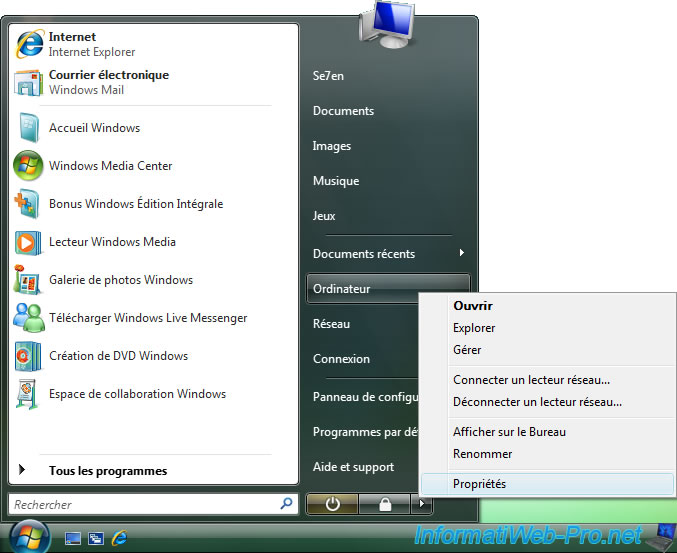Open Documents in right pane
The image size is (677, 553).
click(x=343, y=111)
